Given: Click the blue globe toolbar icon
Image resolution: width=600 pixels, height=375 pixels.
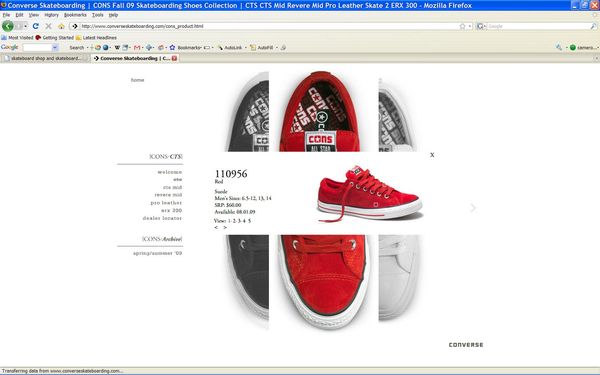Looking at the screenshot, I should (x=106, y=47).
